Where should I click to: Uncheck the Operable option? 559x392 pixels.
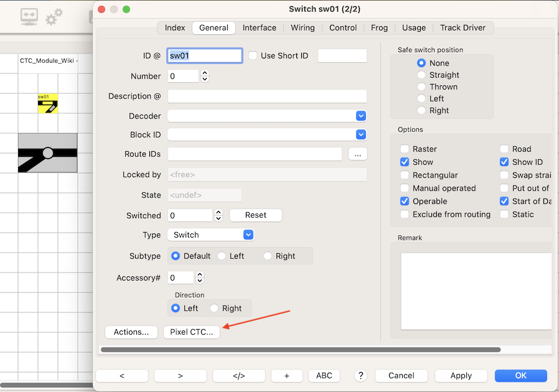(405, 202)
